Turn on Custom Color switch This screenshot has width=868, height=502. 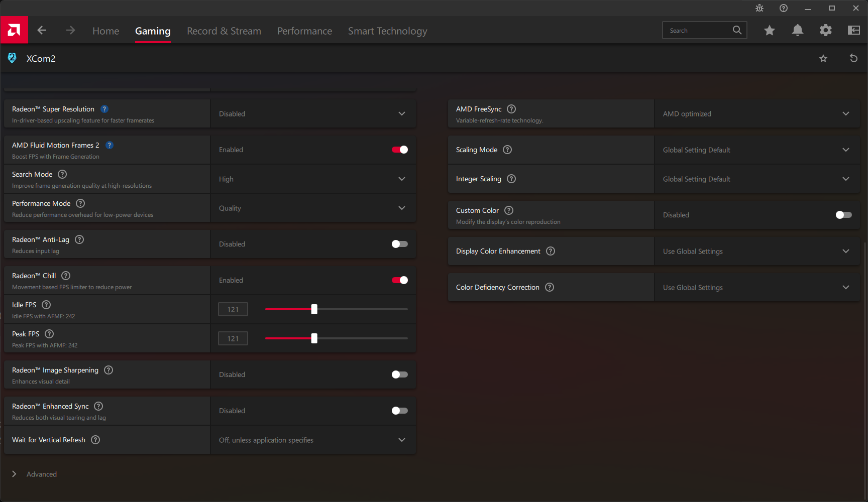coord(843,215)
